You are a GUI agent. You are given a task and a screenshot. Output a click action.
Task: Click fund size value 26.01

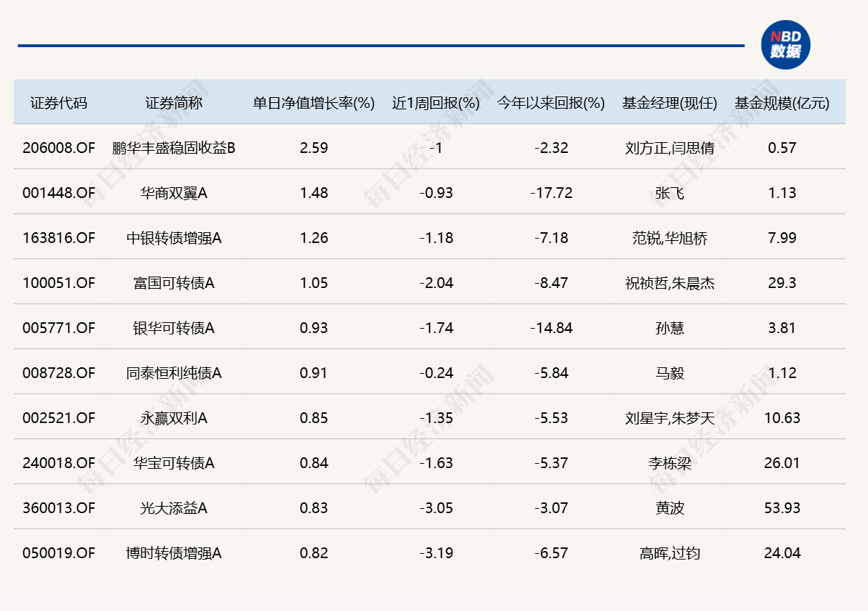pos(782,463)
